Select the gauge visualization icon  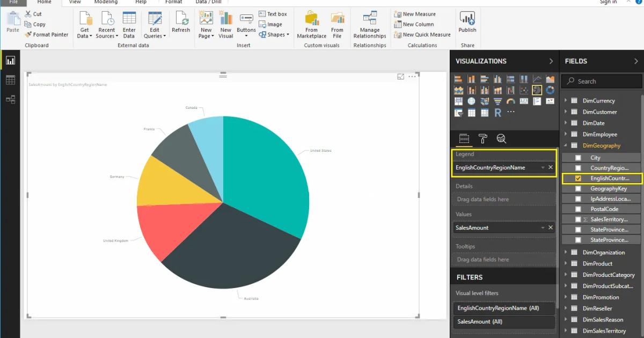point(511,101)
